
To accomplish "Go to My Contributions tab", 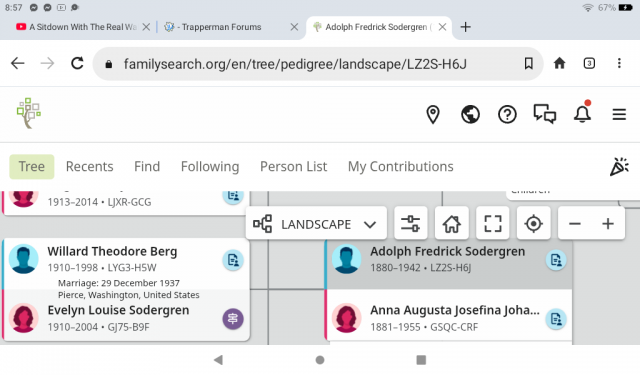I will (x=400, y=166).
